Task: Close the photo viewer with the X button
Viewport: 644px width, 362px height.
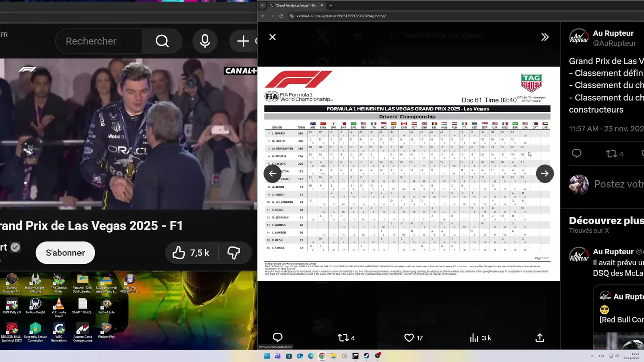Action: 272,37
